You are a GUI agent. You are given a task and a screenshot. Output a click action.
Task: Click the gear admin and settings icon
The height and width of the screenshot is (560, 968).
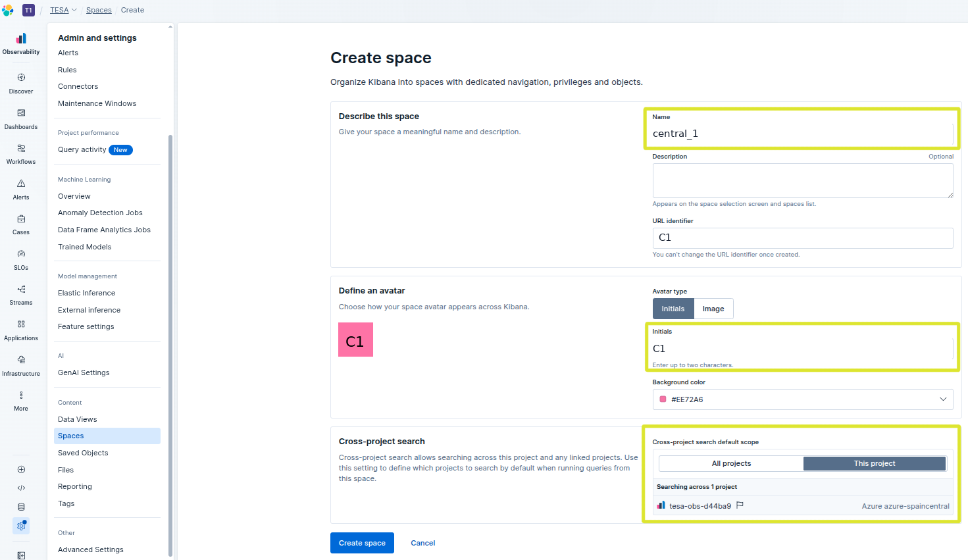(x=21, y=526)
